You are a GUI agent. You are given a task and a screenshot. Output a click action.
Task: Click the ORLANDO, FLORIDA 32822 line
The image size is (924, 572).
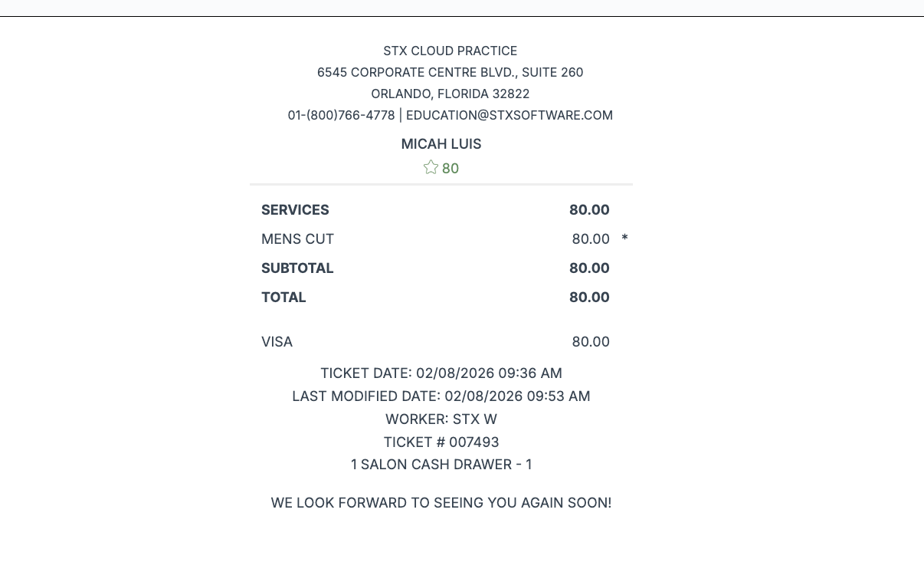point(450,94)
